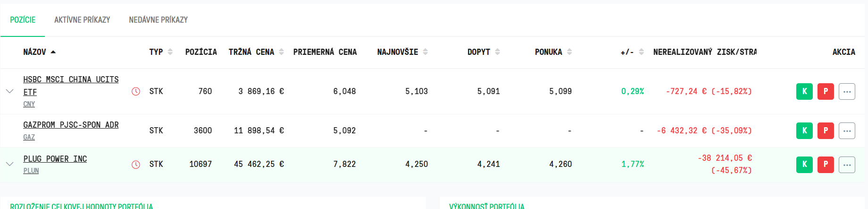Switch to Aktívne príkazy tab
The height and width of the screenshot is (209, 868).
pyautogui.click(x=82, y=20)
